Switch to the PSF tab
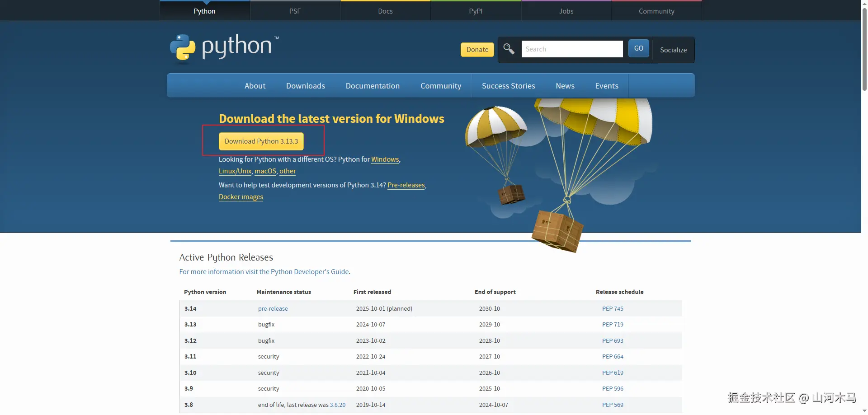This screenshot has height=415, width=868. click(x=295, y=11)
